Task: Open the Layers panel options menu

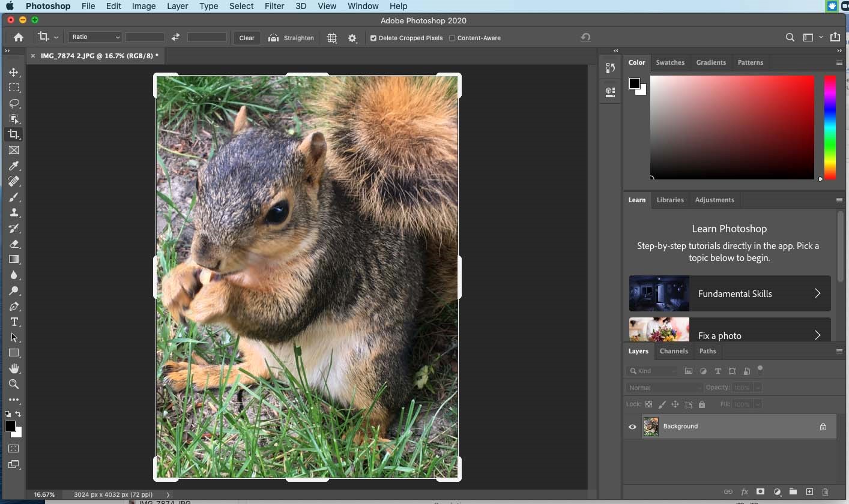Action: pos(839,351)
